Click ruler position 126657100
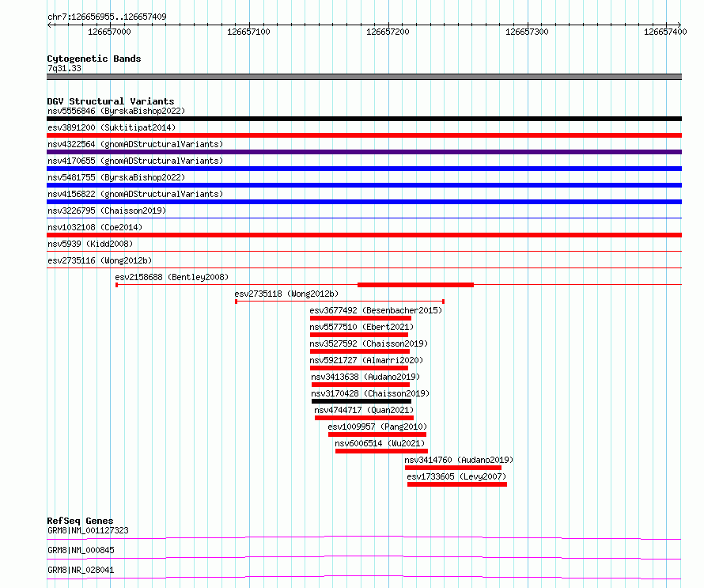The width and height of the screenshot is (704, 588). pyautogui.click(x=248, y=32)
